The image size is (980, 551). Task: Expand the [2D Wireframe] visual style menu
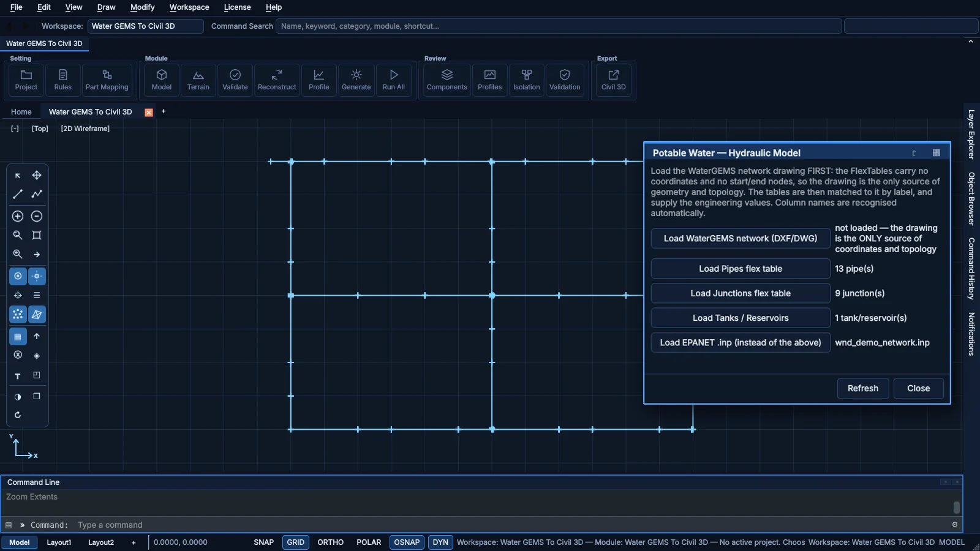(85, 129)
